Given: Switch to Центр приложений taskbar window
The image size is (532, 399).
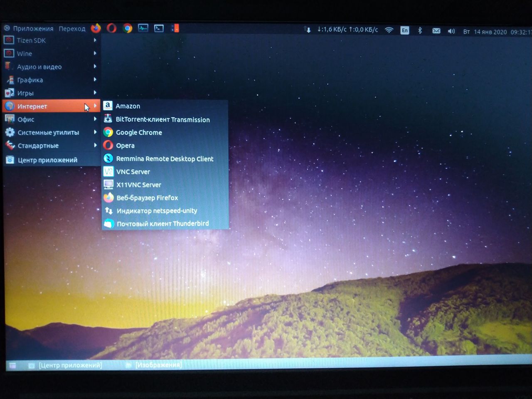Looking at the screenshot, I should [x=66, y=365].
